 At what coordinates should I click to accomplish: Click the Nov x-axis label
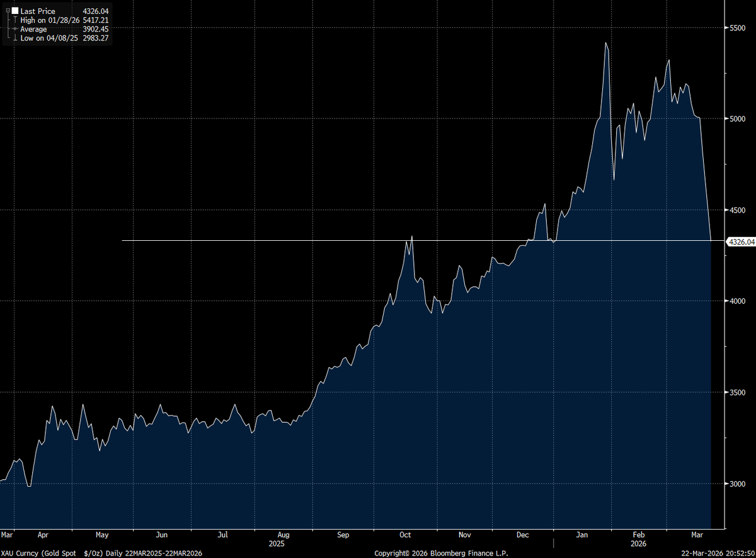(x=464, y=535)
